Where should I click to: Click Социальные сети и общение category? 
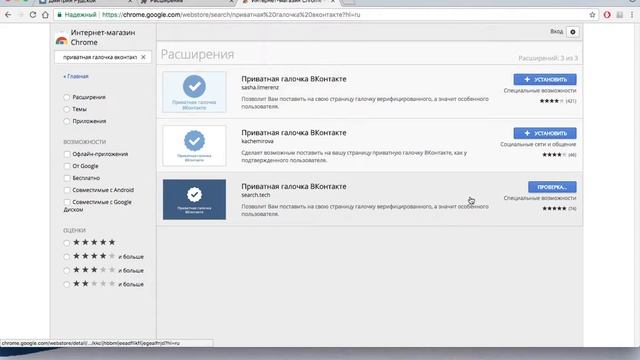point(538,144)
